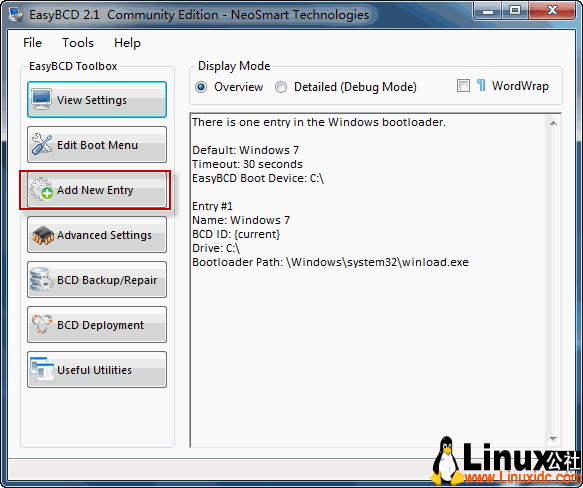Click 'EasyBCD Boot Device: C:\' text

tap(258, 178)
